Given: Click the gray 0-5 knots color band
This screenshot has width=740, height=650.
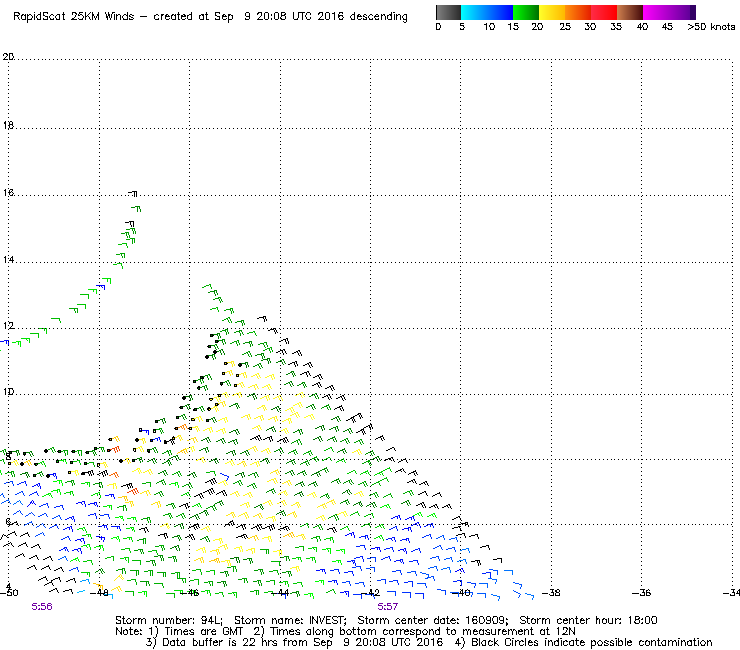Looking at the screenshot, I should [448, 12].
